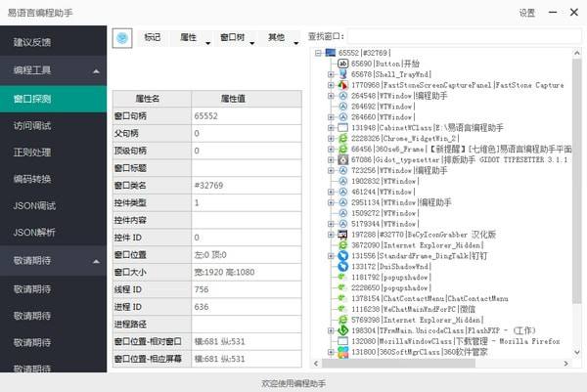
Task: Open 设置 in the title bar
Action: [x=526, y=13]
